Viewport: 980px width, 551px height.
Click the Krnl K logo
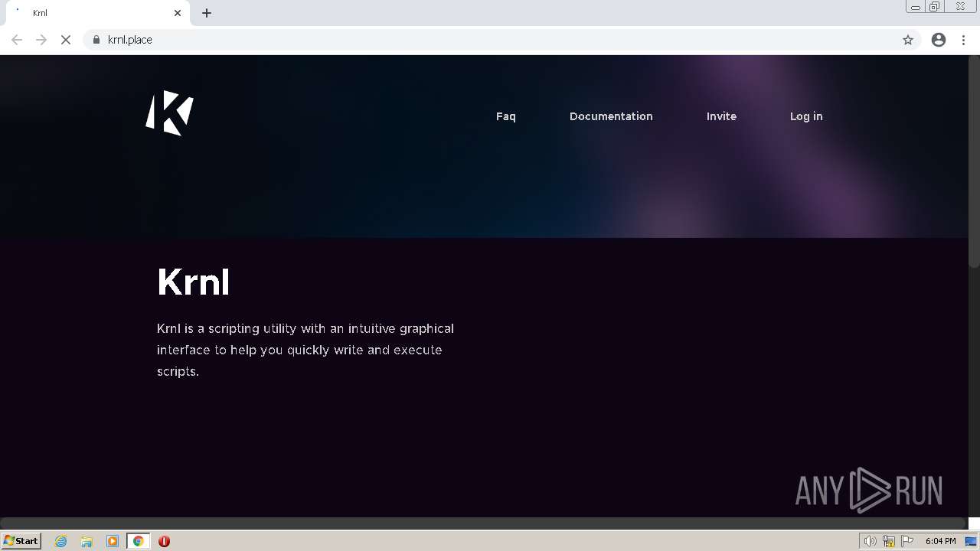point(169,113)
